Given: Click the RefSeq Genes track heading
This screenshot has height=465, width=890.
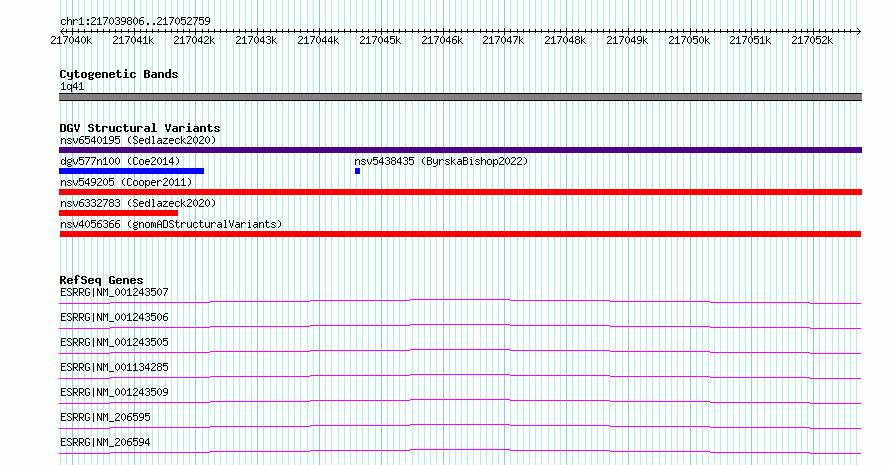Looking at the screenshot, I should (x=101, y=280).
